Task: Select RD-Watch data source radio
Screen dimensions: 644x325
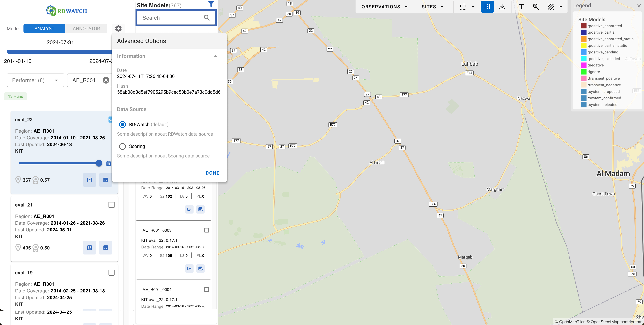Action: pos(122,124)
